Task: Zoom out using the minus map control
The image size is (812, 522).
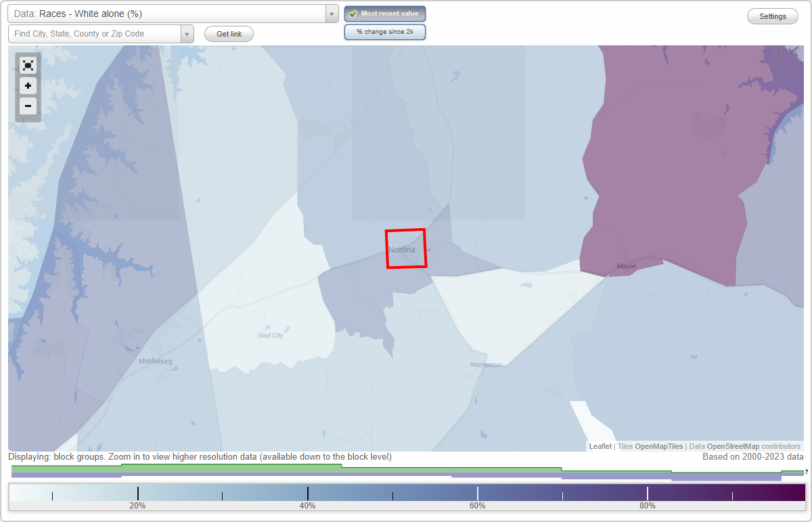Action: tap(28, 106)
